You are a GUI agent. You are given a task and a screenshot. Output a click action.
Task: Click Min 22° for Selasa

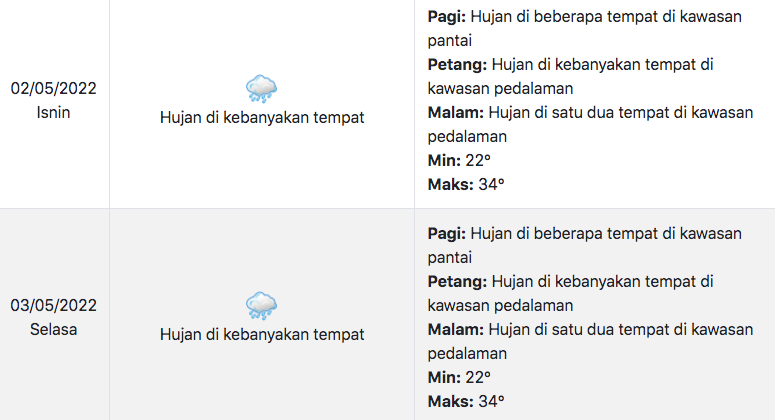[459, 378]
